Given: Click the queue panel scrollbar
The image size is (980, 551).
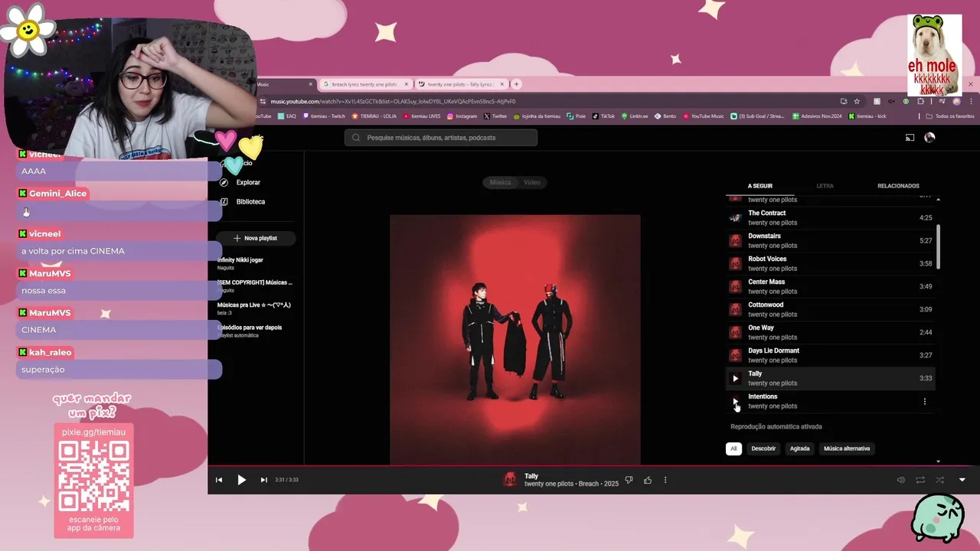Looking at the screenshot, I should coord(938,246).
